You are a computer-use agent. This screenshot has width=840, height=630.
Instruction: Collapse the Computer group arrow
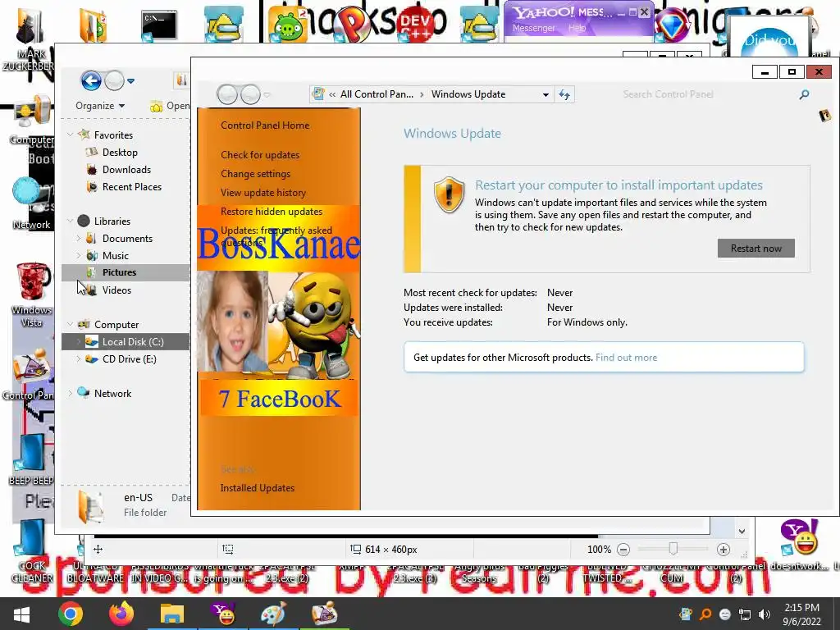point(71,324)
